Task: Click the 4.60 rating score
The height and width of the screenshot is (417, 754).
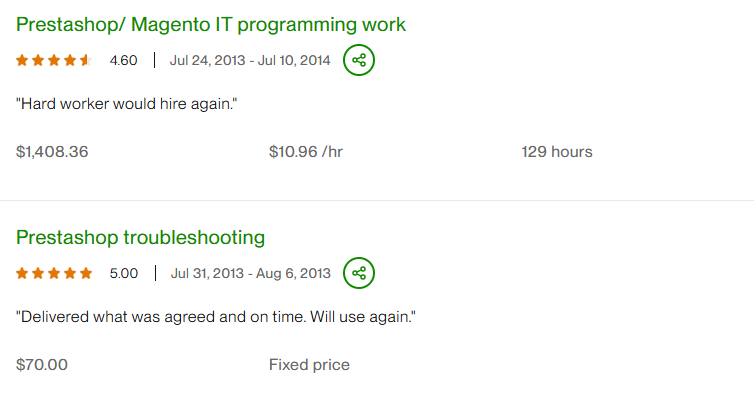Action: [123, 61]
